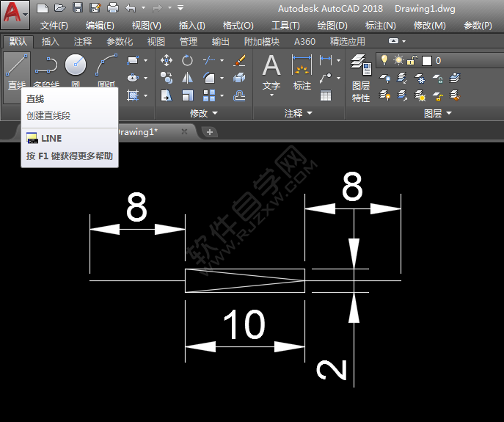Image resolution: width=504 pixels, height=422 pixels.
Task: Open the 文件(F) menu
Action: point(54,25)
